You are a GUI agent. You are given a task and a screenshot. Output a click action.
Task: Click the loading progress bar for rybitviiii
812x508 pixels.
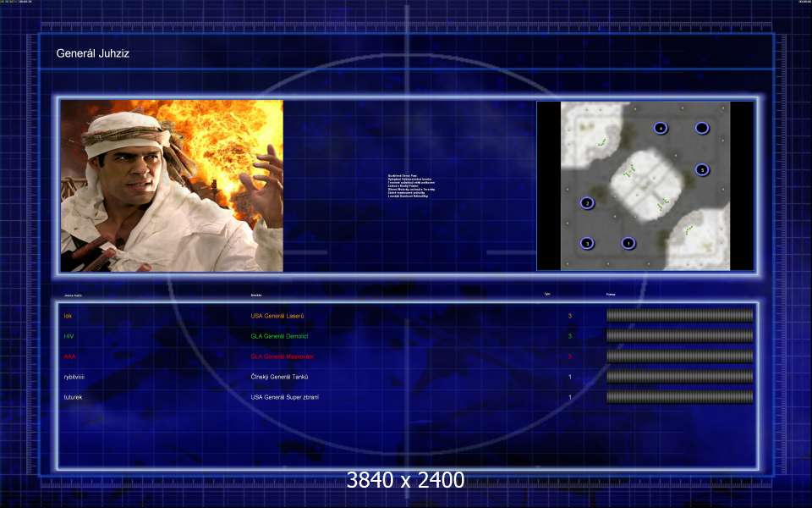[679, 376]
